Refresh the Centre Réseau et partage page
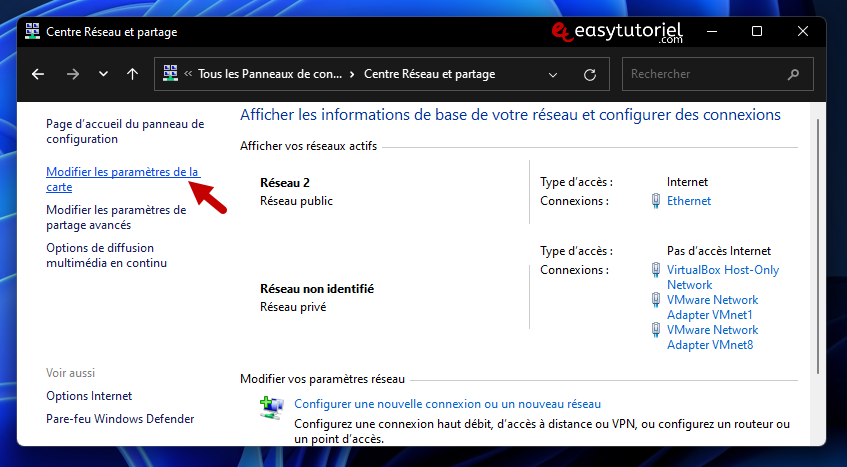The image size is (847, 467). [x=590, y=75]
